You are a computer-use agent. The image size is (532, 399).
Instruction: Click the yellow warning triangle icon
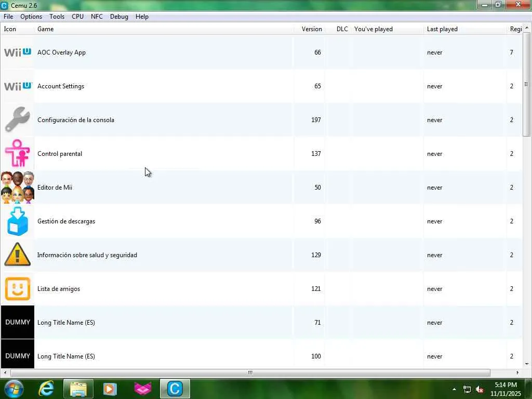(18, 255)
